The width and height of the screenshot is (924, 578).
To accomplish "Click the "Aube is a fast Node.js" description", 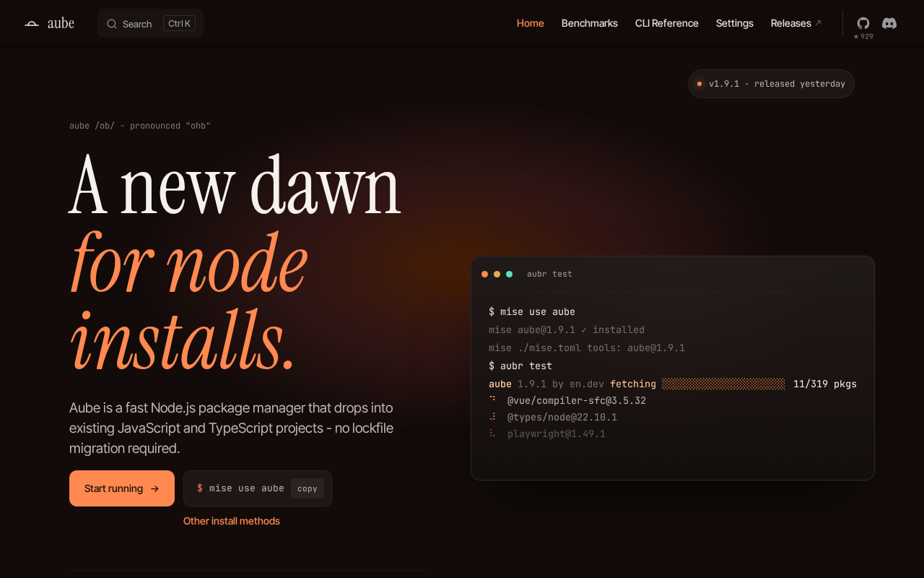I will pos(232,428).
